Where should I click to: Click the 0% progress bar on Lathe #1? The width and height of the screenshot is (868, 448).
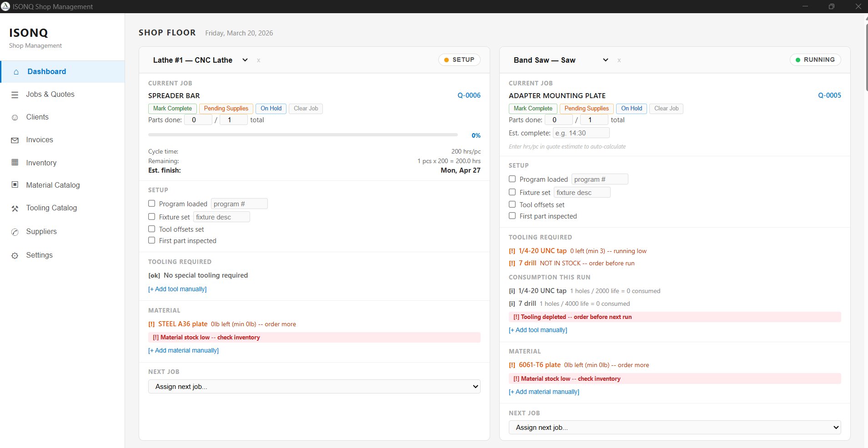302,134
